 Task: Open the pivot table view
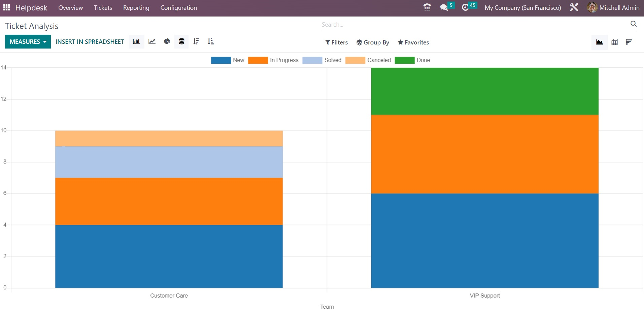tap(614, 42)
